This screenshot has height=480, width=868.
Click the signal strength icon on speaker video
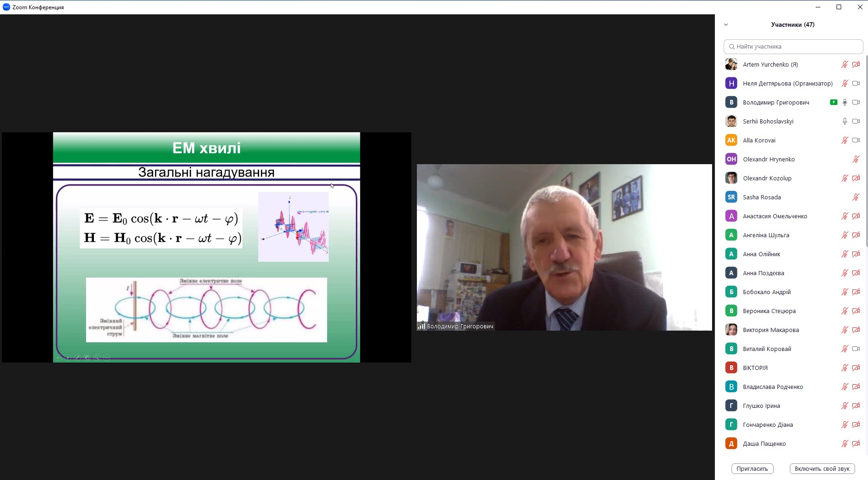(x=422, y=326)
